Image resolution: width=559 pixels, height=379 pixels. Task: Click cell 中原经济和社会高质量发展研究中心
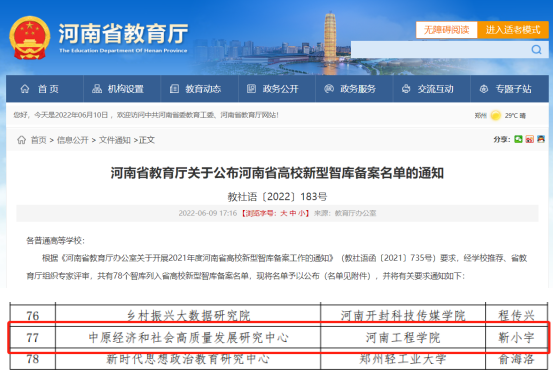point(189,337)
